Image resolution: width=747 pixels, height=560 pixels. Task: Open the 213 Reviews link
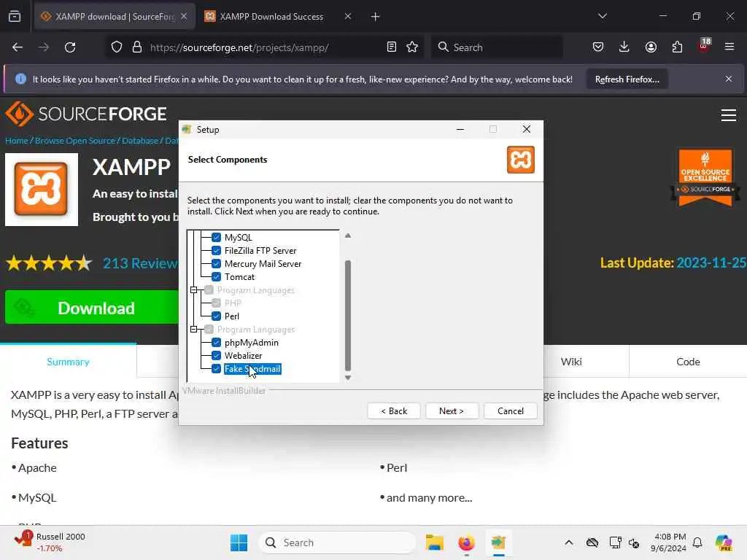[x=140, y=262]
